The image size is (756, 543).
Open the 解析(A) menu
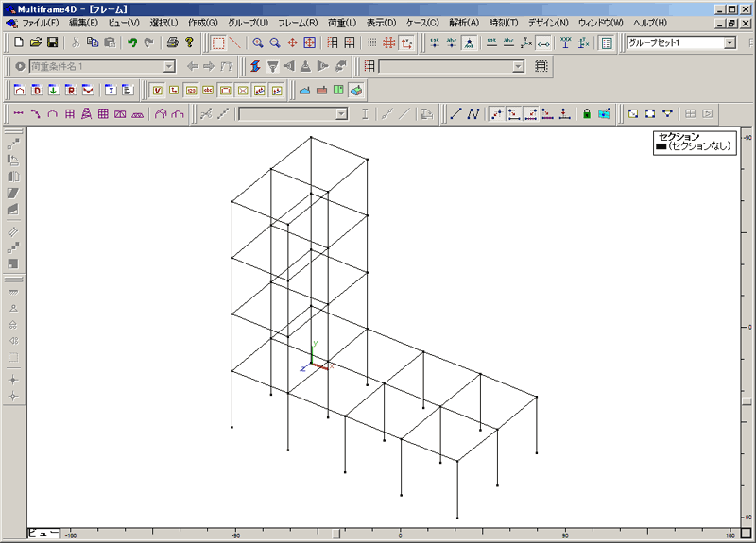463,21
